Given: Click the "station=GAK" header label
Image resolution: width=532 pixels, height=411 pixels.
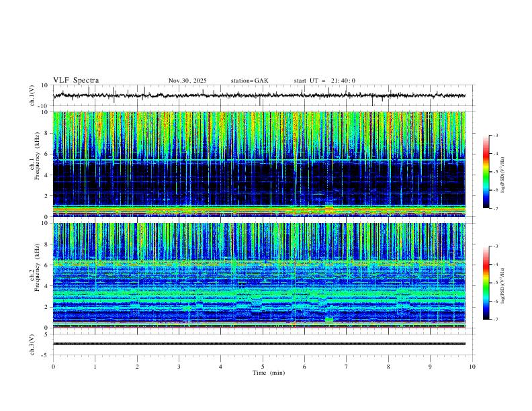Looking at the screenshot, I should click(x=249, y=81).
